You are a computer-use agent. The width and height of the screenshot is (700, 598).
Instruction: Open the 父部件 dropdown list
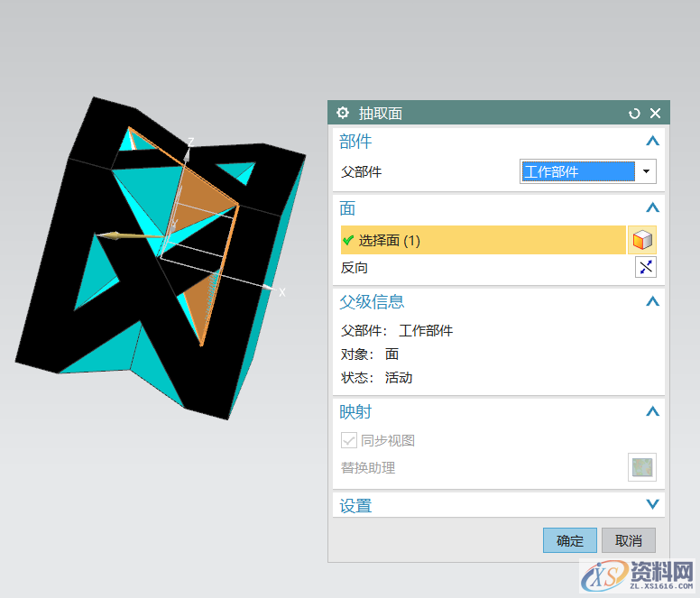[x=646, y=171]
